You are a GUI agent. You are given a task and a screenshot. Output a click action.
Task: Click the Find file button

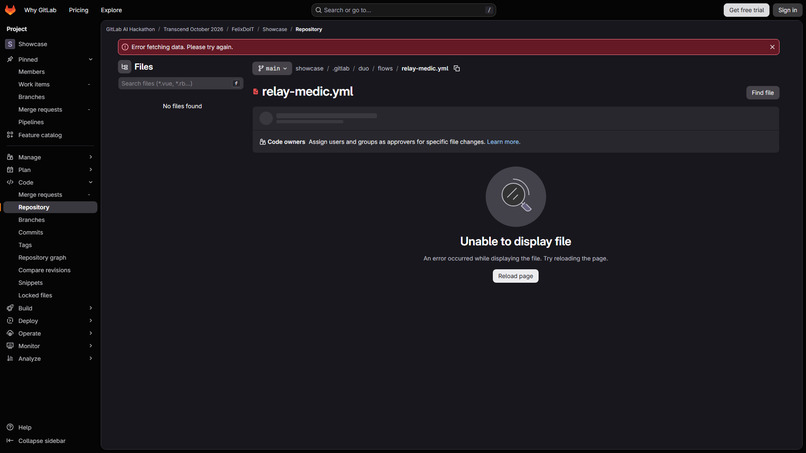pos(762,93)
